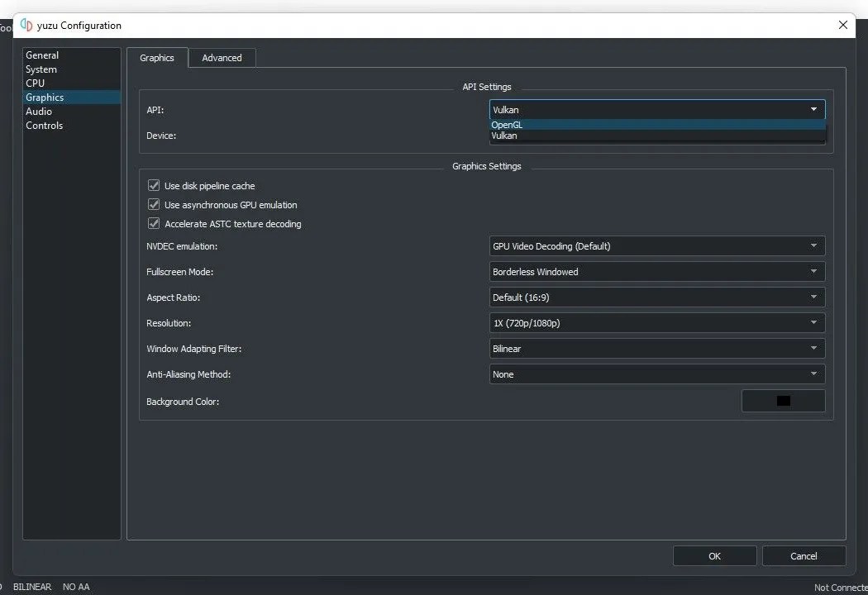This screenshot has height=595, width=868.
Task: Open the Aspect Ratio dropdown
Action: pos(656,297)
